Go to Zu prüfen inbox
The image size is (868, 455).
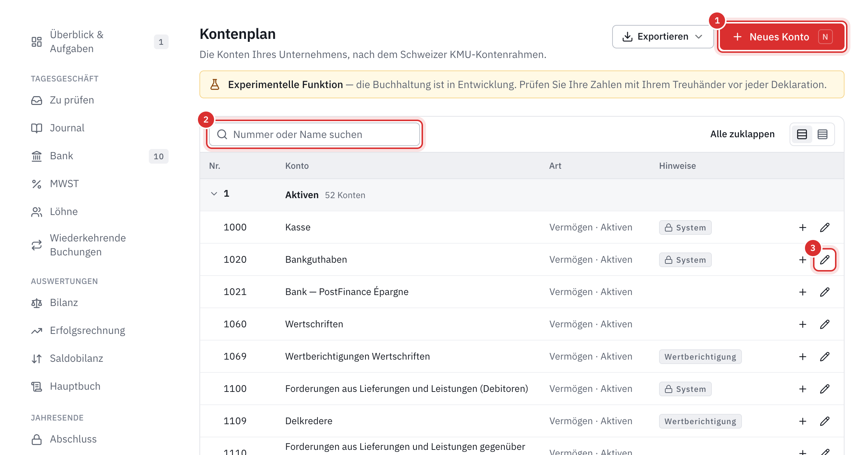[x=100, y=100]
